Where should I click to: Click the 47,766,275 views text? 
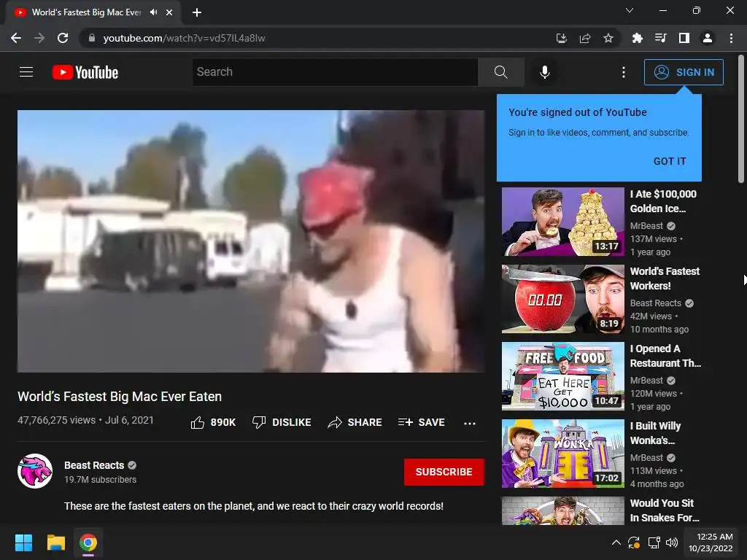[57, 420]
